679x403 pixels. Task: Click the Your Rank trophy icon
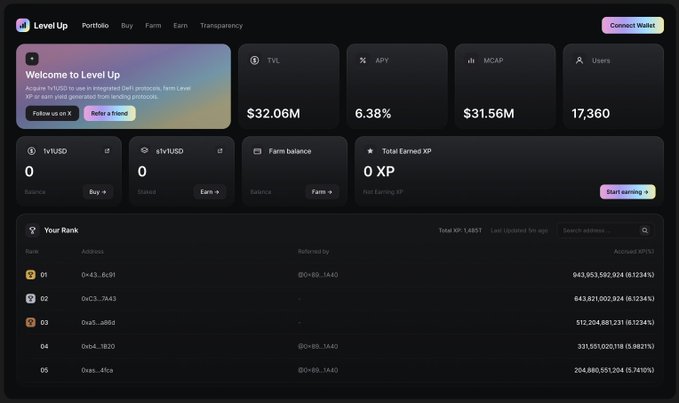32,230
